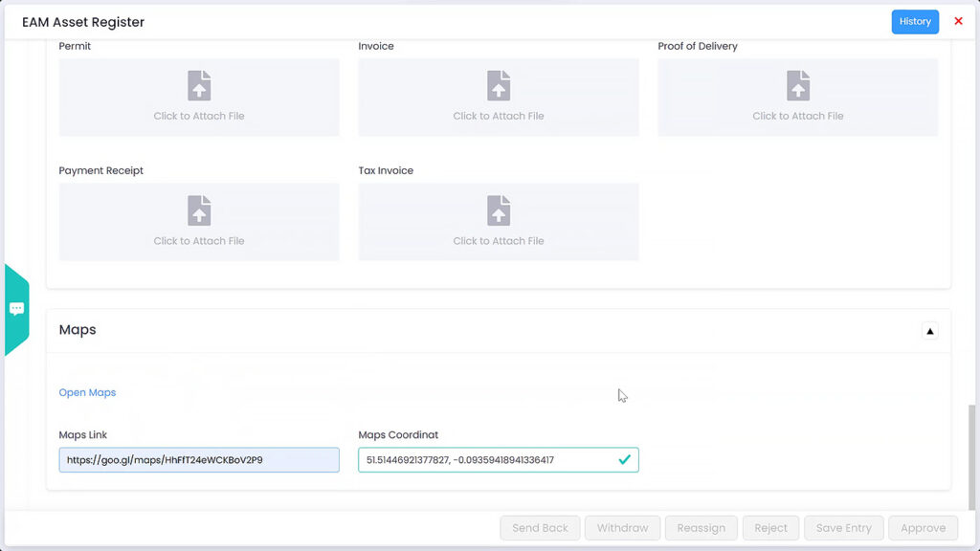Click the Reassign button
The height and width of the screenshot is (551, 980).
click(701, 527)
